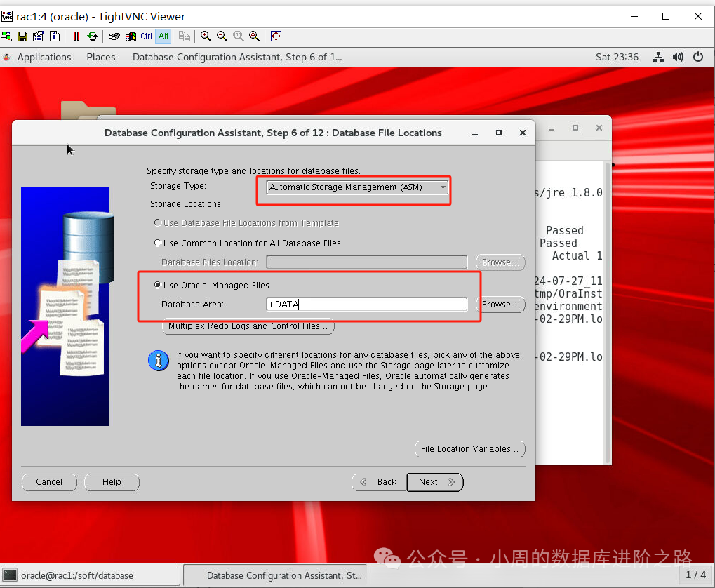This screenshot has width=715, height=588.
Task: Maximize the Database Configuration Assistant dialog
Action: coord(499,133)
